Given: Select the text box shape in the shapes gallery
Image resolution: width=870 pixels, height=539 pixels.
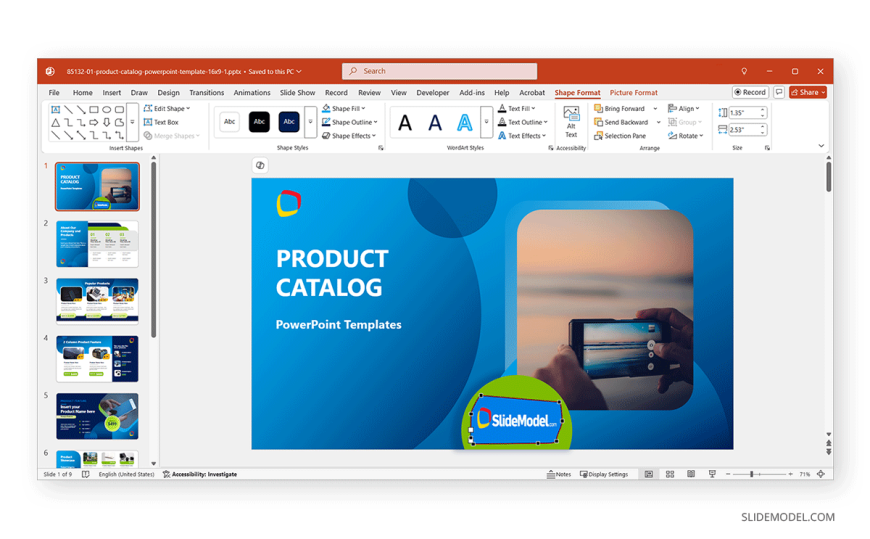Looking at the screenshot, I should pyautogui.click(x=55, y=109).
